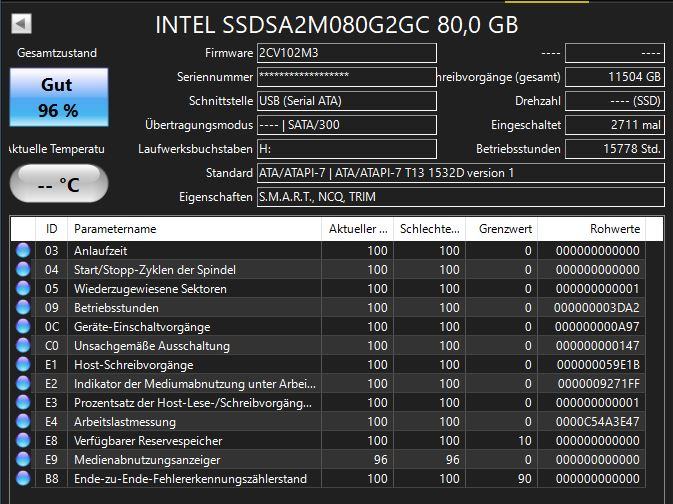Screen dimensions: 673x504
Task: Select the Ende-zu-Ende-Fehlererkennungszählerstand row
Action: [328, 478]
